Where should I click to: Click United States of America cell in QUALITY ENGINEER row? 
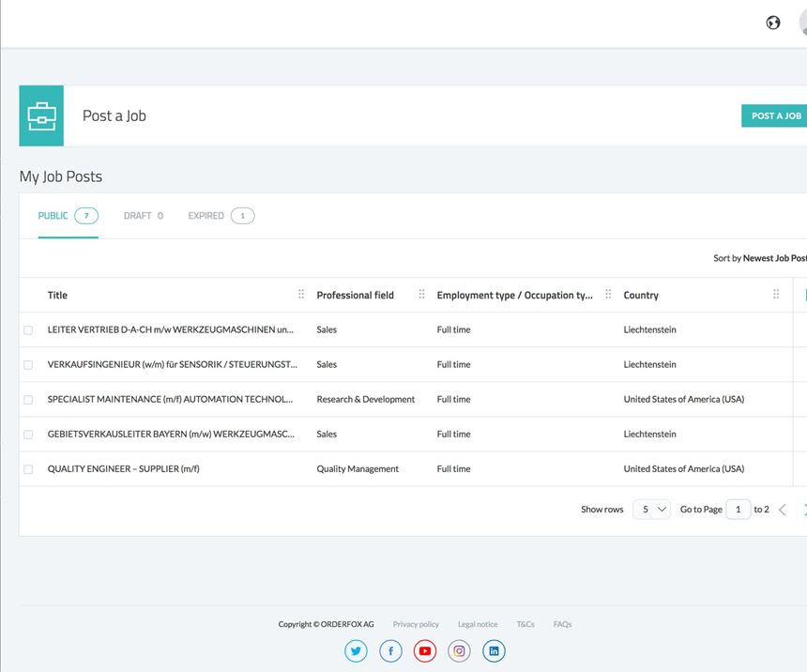(683, 468)
